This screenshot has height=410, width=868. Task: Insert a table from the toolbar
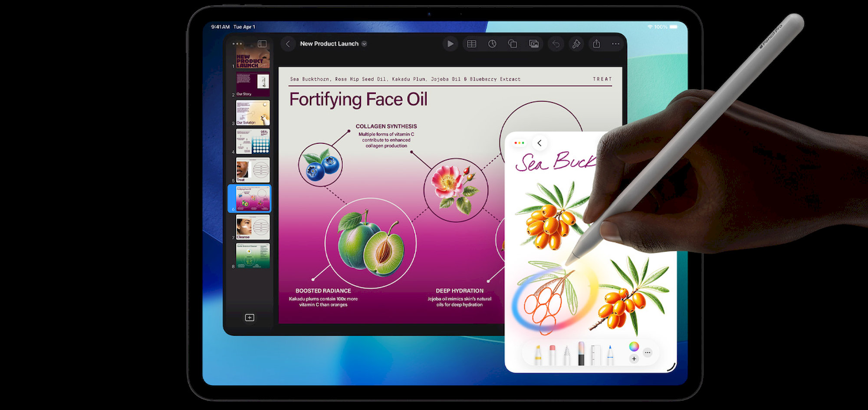pos(471,44)
